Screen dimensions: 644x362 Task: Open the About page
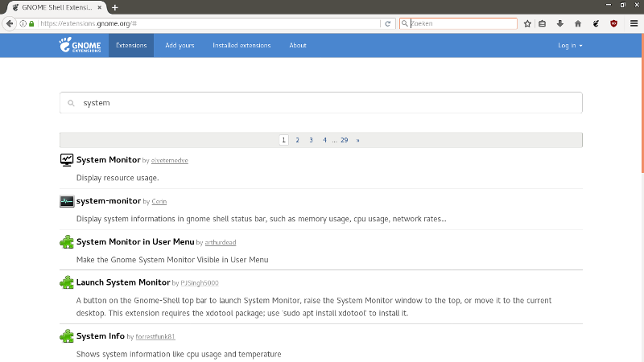click(x=298, y=45)
